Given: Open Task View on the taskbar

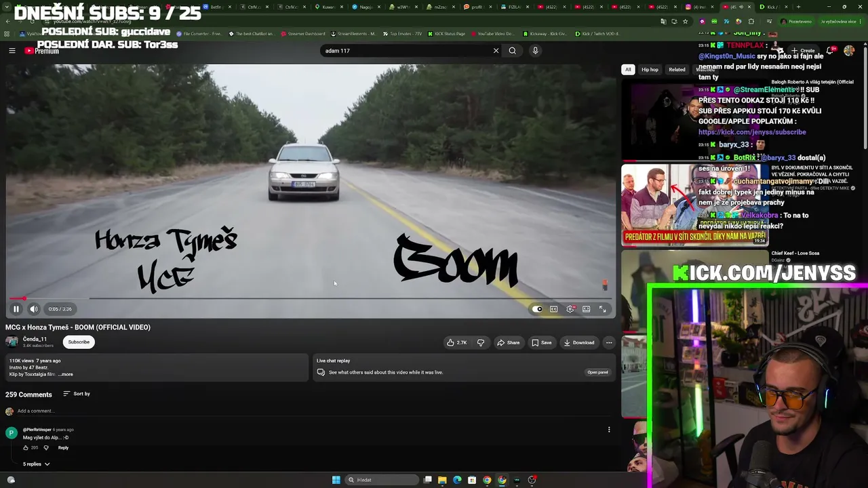Looking at the screenshot, I should pyautogui.click(x=428, y=480).
